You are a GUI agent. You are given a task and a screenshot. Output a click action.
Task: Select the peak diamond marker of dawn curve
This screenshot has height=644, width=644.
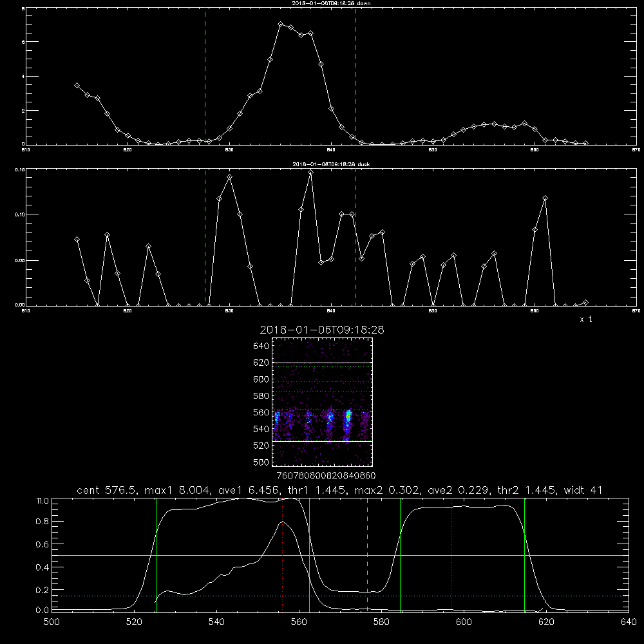tap(281, 24)
